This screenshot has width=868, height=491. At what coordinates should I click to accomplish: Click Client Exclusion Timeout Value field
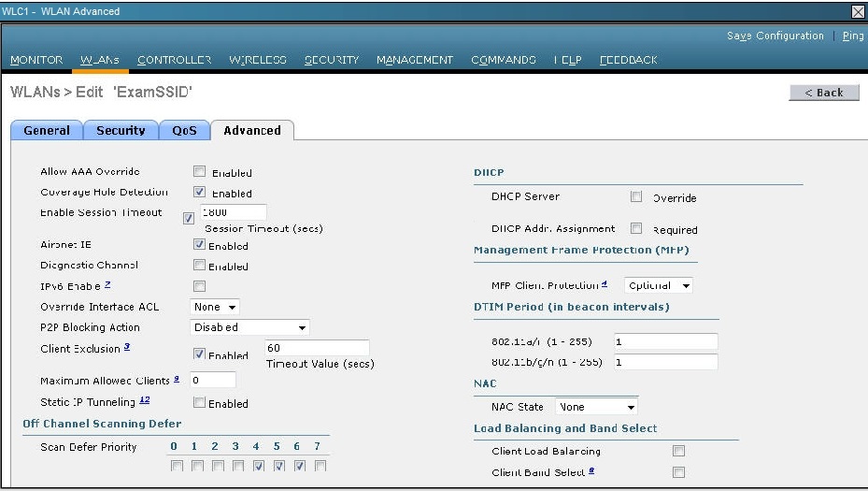(317, 348)
